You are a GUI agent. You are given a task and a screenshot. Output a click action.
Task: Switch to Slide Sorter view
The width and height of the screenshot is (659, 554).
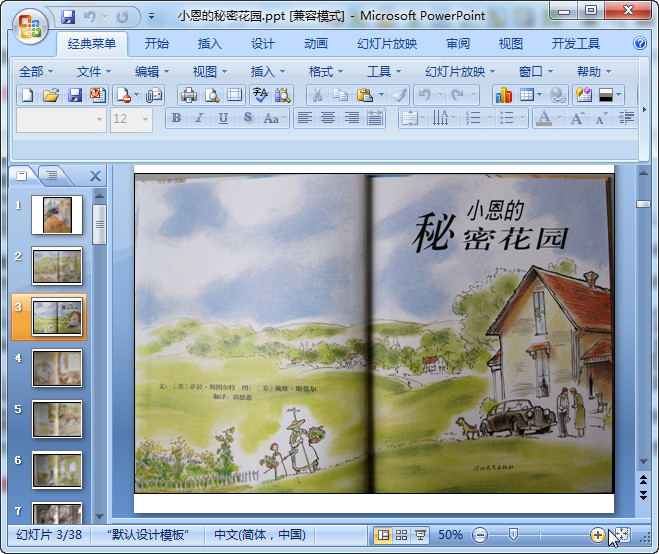[x=401, y=535]
